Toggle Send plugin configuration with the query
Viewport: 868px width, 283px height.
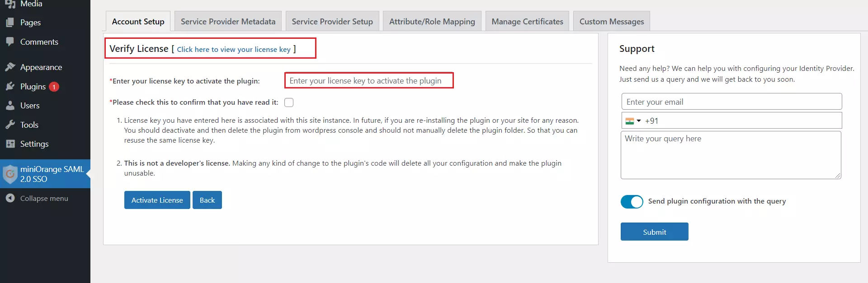632,202
